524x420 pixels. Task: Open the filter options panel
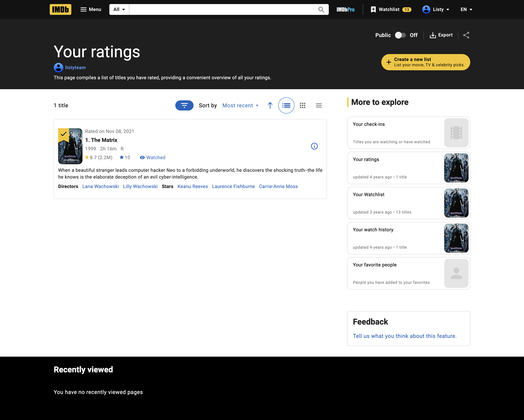point(184,105)
